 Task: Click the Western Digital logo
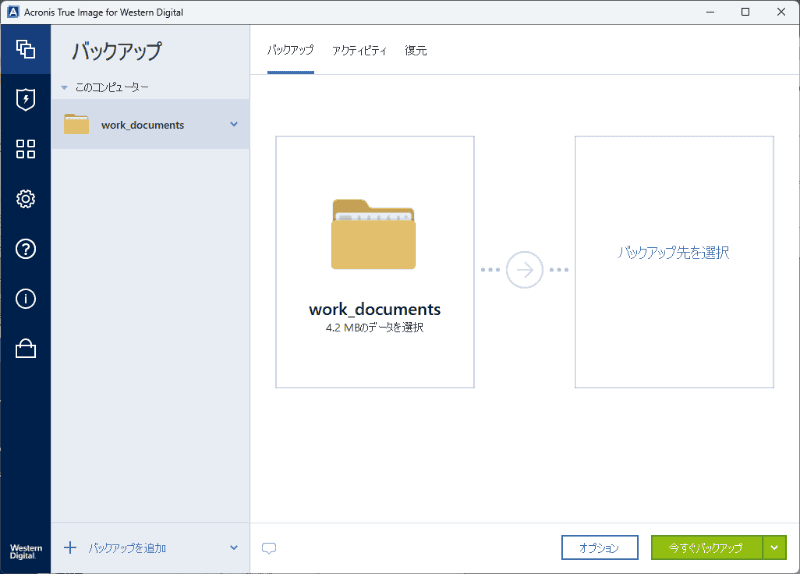pos(26,552)
